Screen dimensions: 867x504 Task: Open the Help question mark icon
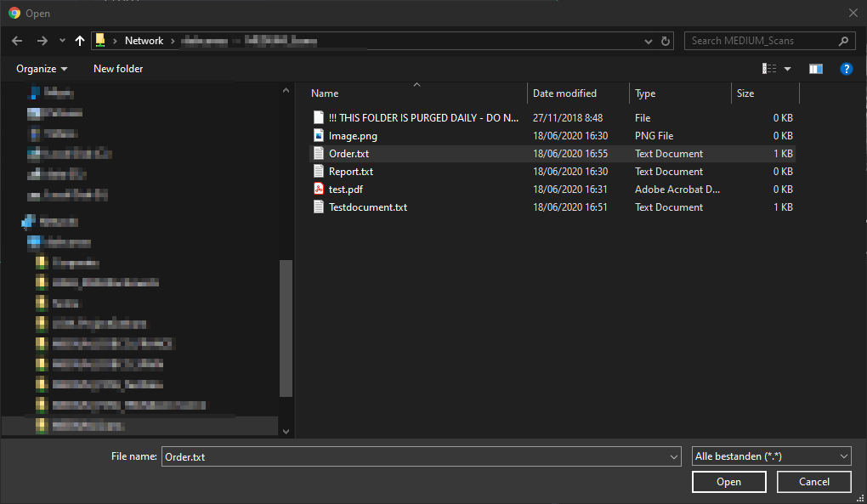click(x=846, y=69)
